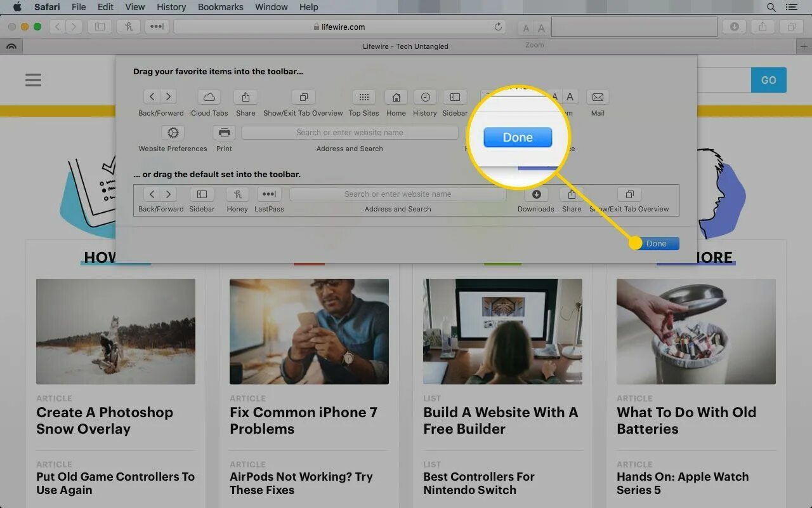Go forward using Safari's toolbar forward arrow
This screenshot has height=508, width=812.
[74, 27]
